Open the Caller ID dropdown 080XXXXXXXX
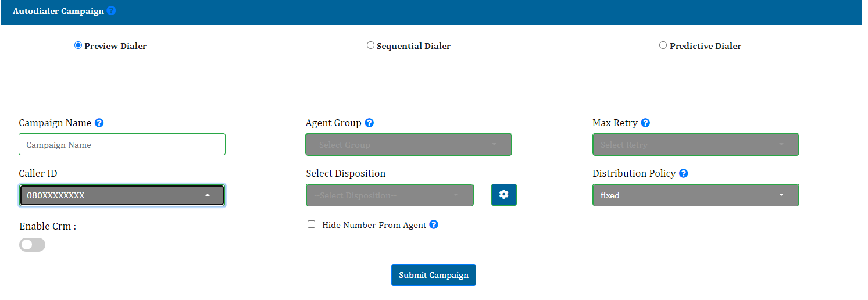The width and height of the screenshot is (868, 300). pyautogui.click(x=122, y=195)
